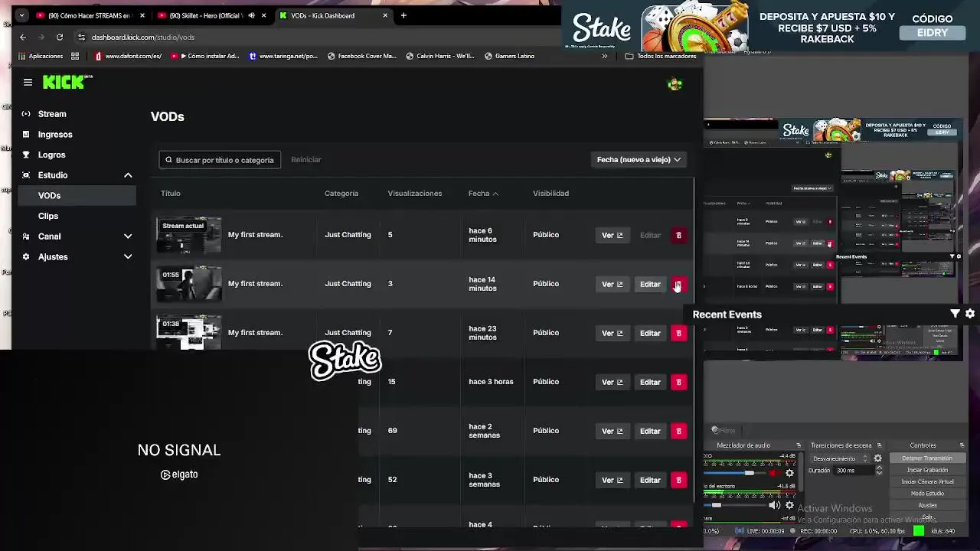Toggle mute on the OBS desktop audio speaker
Screen dimensions: 980x551
[x=775, y=505]
